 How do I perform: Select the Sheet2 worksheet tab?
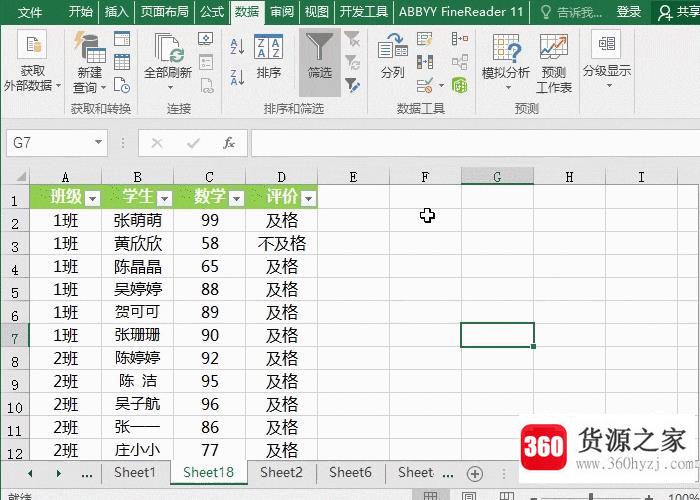pos(281,472)
